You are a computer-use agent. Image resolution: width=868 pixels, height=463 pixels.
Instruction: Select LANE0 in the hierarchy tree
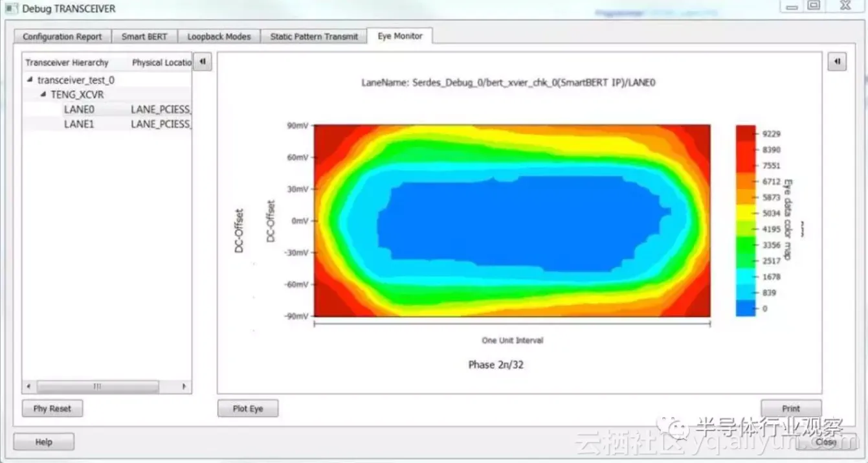(79, 109)
